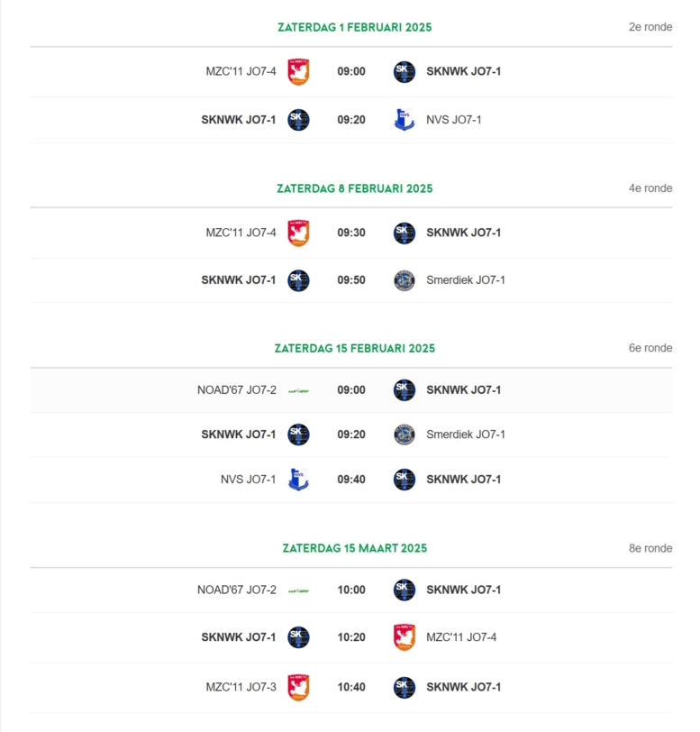700x732 pixels.
Task: Select the Zaterdag 15 Maart 2025 heading
Action: [x=355, y=548]
